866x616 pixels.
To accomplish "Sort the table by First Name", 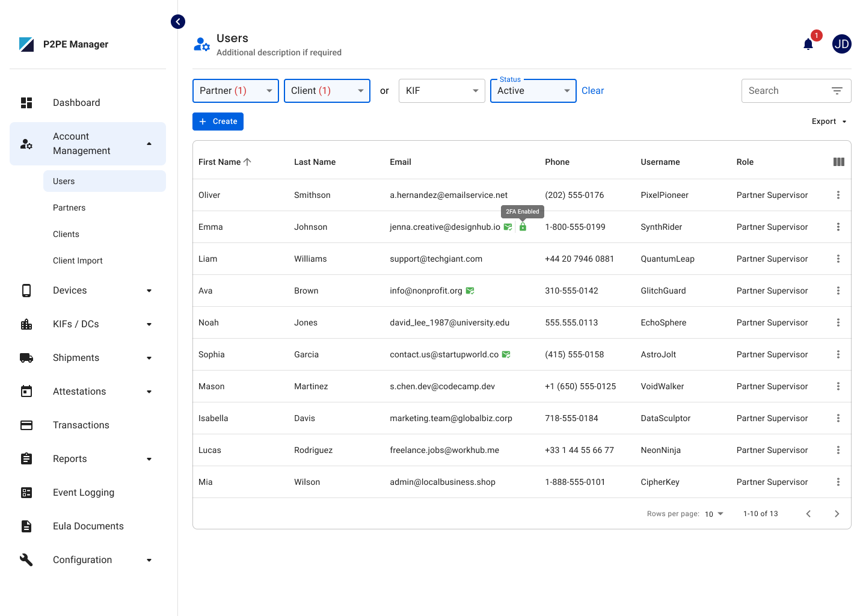I will [225, 162].
